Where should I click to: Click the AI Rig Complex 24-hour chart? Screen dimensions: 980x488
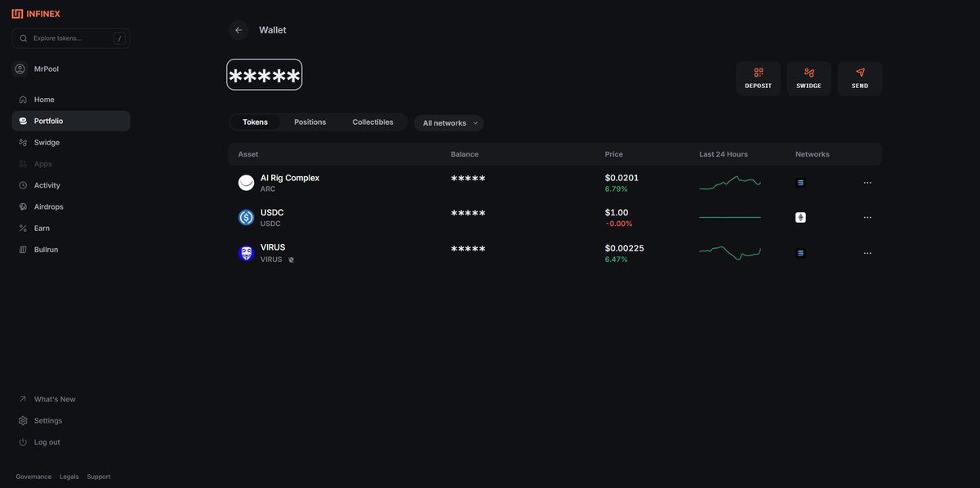pyautogui.click(x=730, y=183)
